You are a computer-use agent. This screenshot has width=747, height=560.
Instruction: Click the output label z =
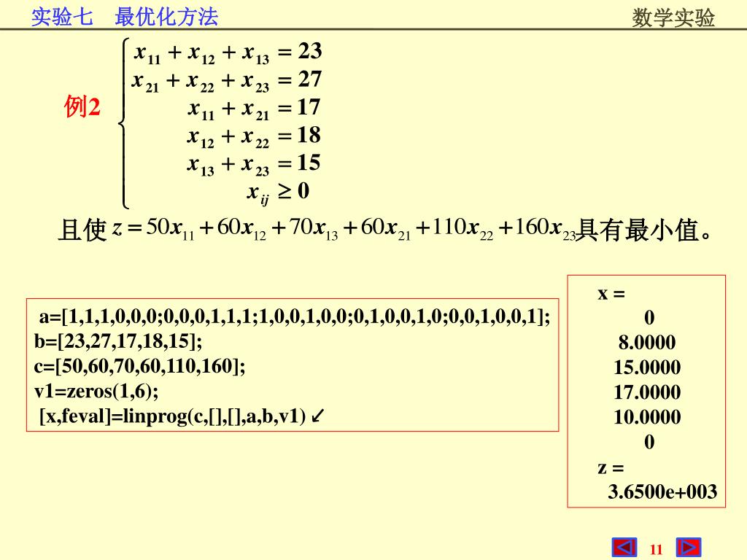(x=611, y=467)
